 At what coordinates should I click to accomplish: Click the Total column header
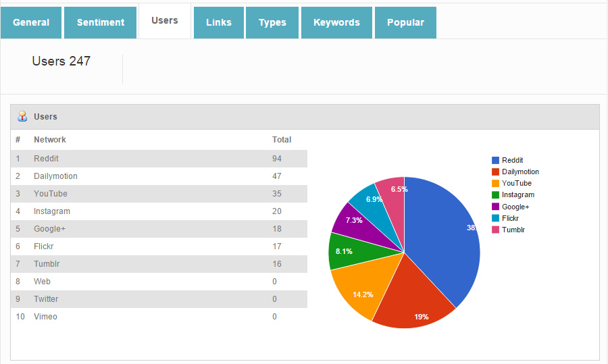pos(282,140)
